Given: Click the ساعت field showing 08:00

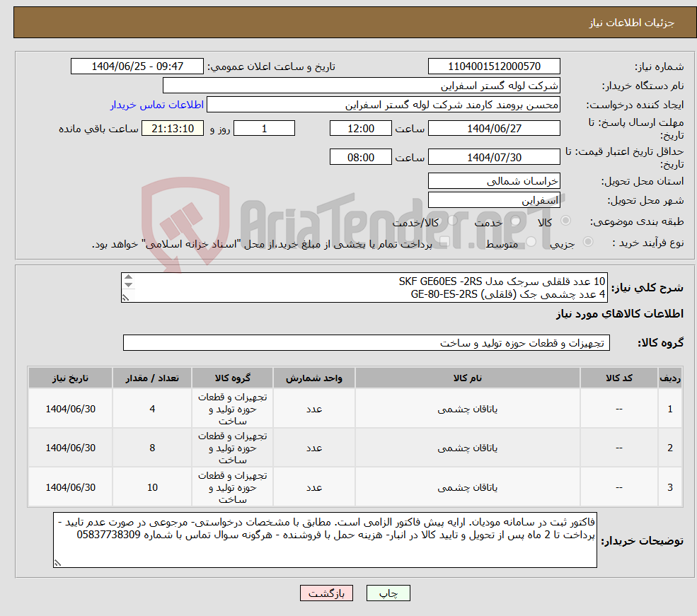Looking at the screenshot, I should 361,156.
